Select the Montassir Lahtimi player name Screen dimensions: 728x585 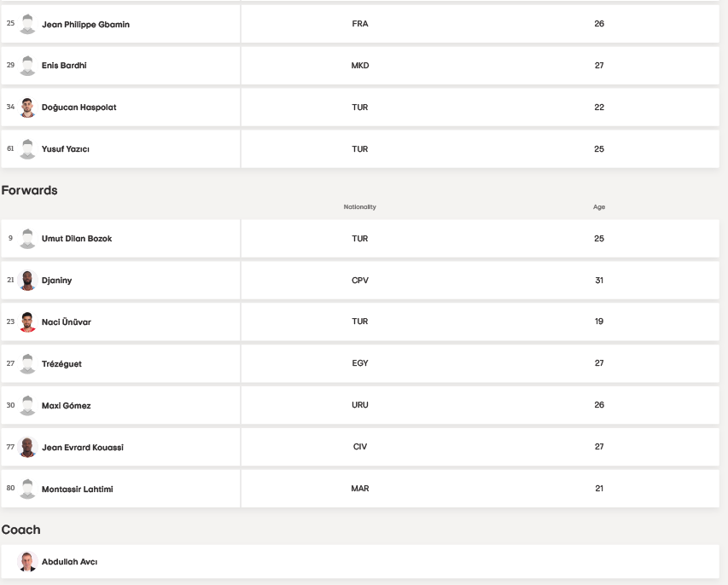click(x=78, y=489)
